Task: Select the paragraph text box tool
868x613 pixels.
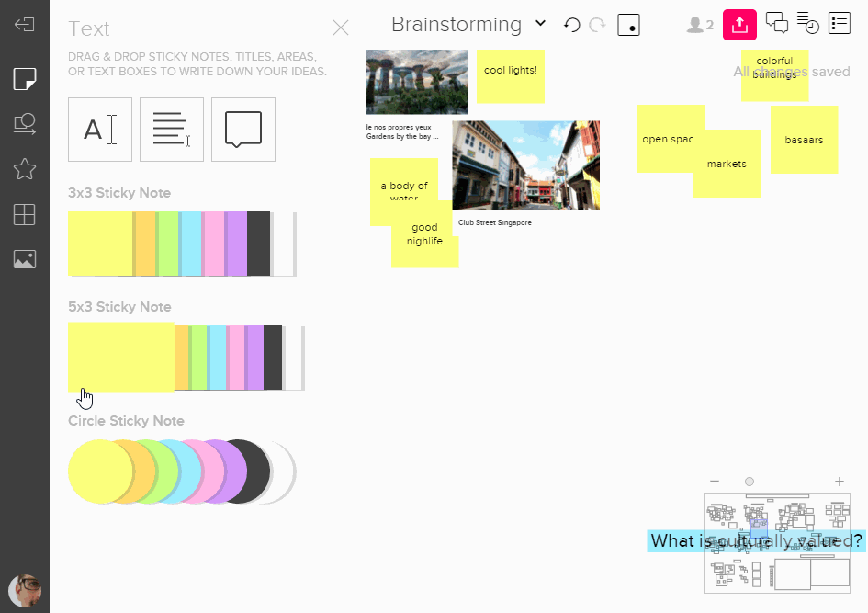Action: (x=172, y=130)
